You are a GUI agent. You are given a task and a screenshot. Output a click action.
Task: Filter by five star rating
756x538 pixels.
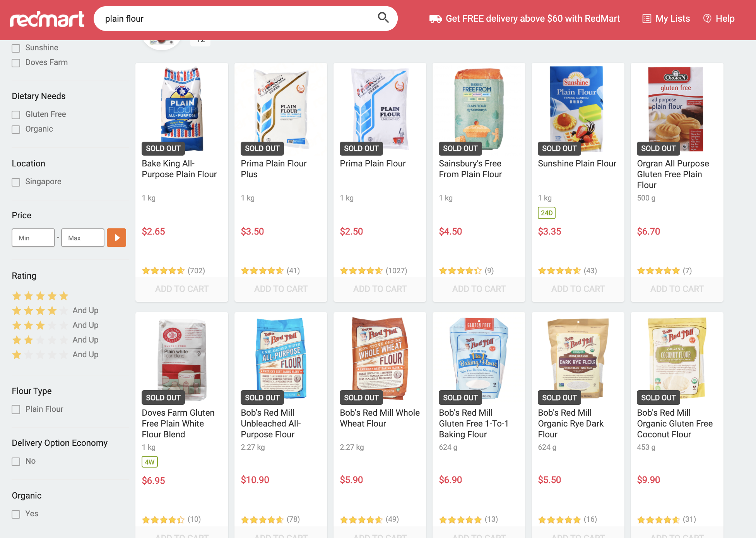[40, 296]
